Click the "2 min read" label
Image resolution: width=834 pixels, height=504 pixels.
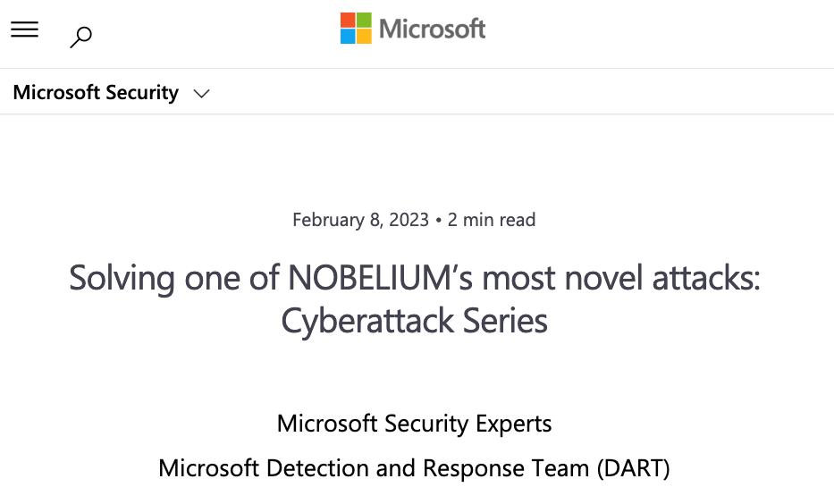(492, 220)
